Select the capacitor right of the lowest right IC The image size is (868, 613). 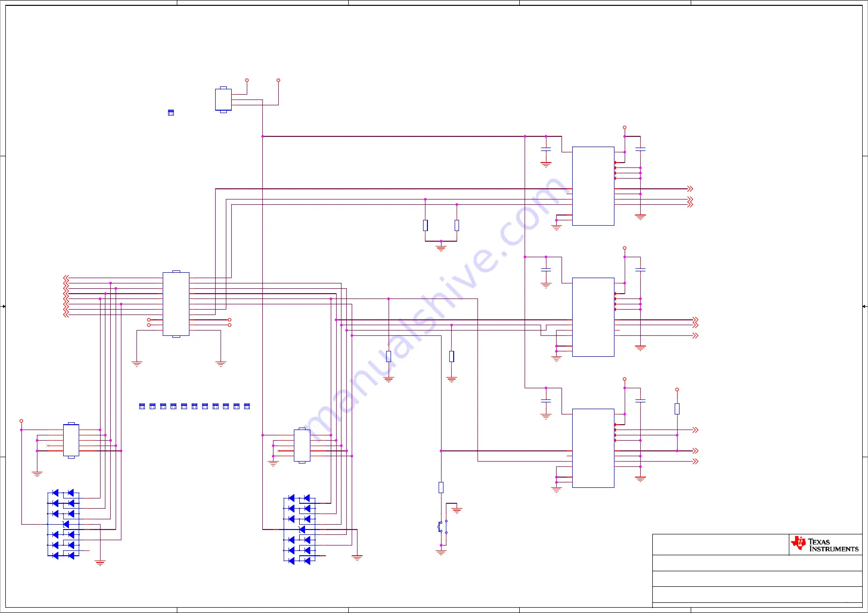click(x=640, y=401)
